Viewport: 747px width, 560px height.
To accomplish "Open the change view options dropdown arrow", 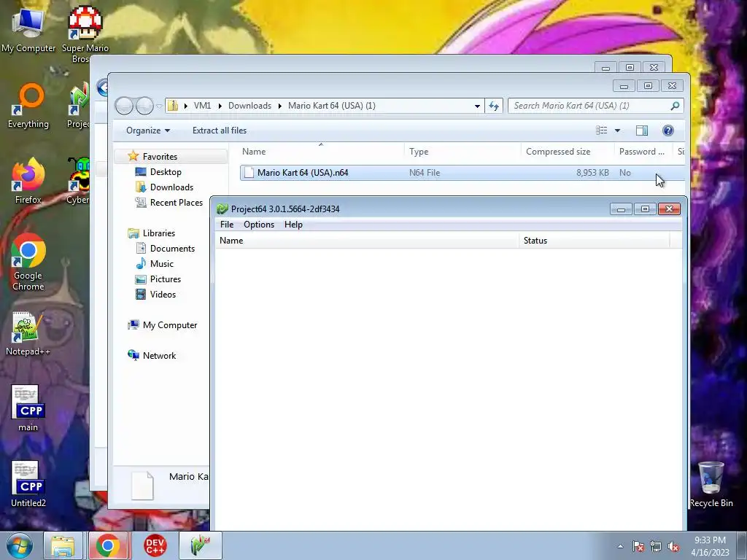I will pyautogui.click(x=617, y=131).
